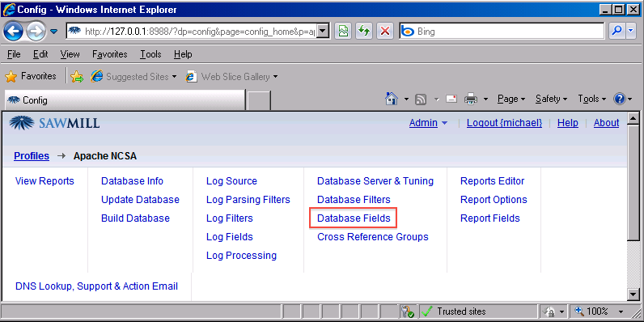This screenshot has height=322, width=644.
Task: Click the Print icon
Action: [x=471, y=99]
